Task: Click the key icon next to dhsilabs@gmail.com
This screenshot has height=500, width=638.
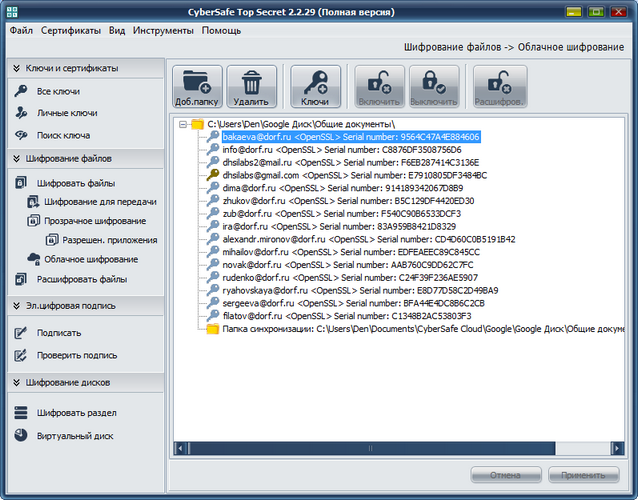Action: click(x=212, y=175)
